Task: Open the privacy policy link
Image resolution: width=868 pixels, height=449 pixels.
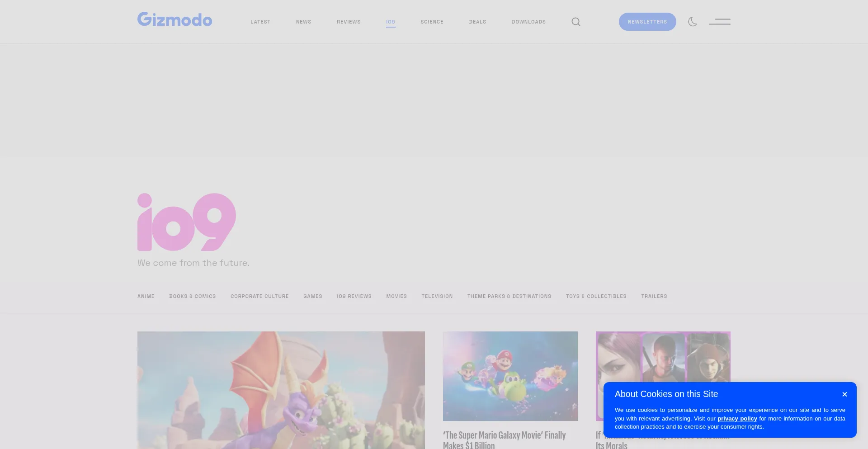Action: coord(737,419)
